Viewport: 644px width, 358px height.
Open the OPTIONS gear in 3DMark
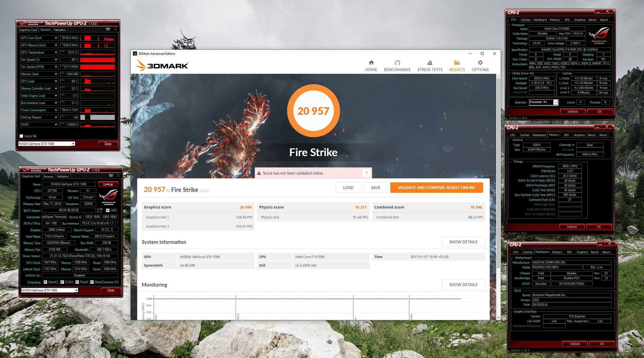click(480, 66)
